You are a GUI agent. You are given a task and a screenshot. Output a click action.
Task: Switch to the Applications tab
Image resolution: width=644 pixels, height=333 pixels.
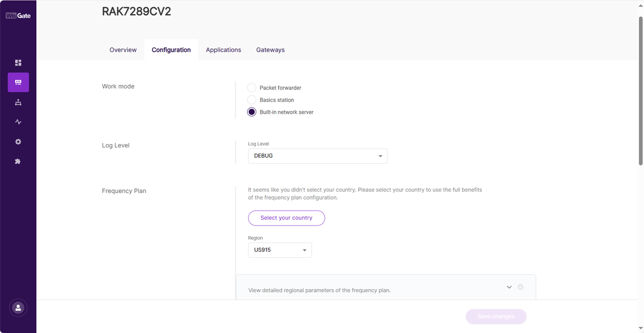223,50
